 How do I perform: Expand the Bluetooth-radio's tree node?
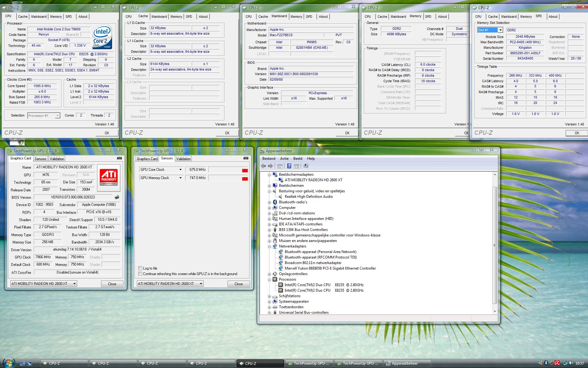[269, 202]
